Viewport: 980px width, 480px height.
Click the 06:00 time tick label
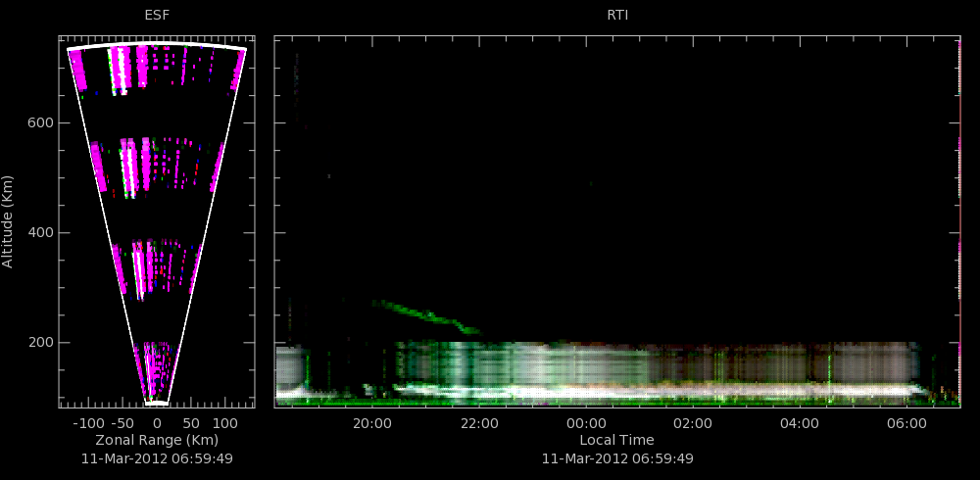tap(906, 423)
